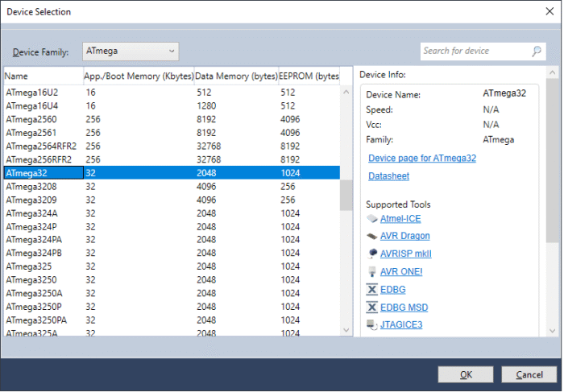Select the ATmega2560 row
Image resolution: width=564 pixels, height=392 pixels.
tap(172, 119)
